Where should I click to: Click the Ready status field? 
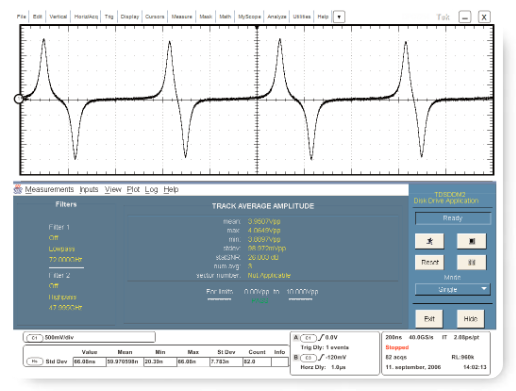pos(453,218)
